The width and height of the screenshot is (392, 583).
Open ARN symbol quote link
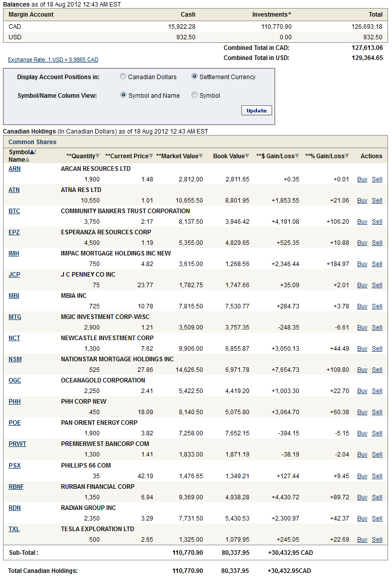(x=15, y=169)
